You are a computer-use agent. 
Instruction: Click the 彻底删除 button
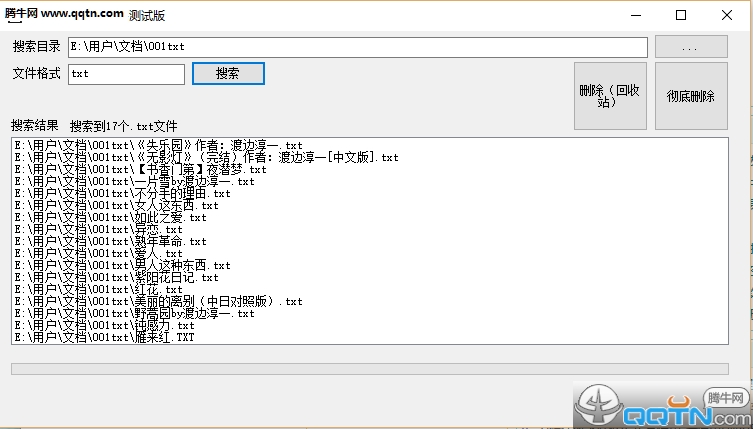coord(691,96)
